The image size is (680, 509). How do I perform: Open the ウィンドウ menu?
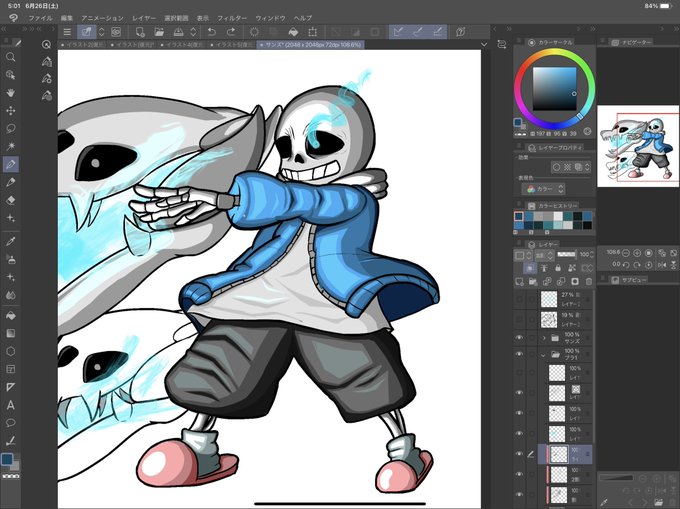(x=270, y=18)
